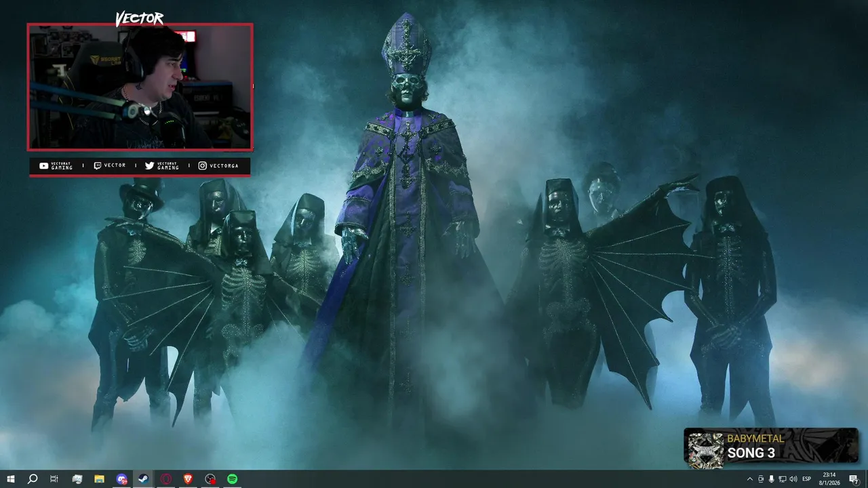Click the Twitch VECTOR label
Image resolution: width=868 pixels, height=488 pixels.
[109, 165]
